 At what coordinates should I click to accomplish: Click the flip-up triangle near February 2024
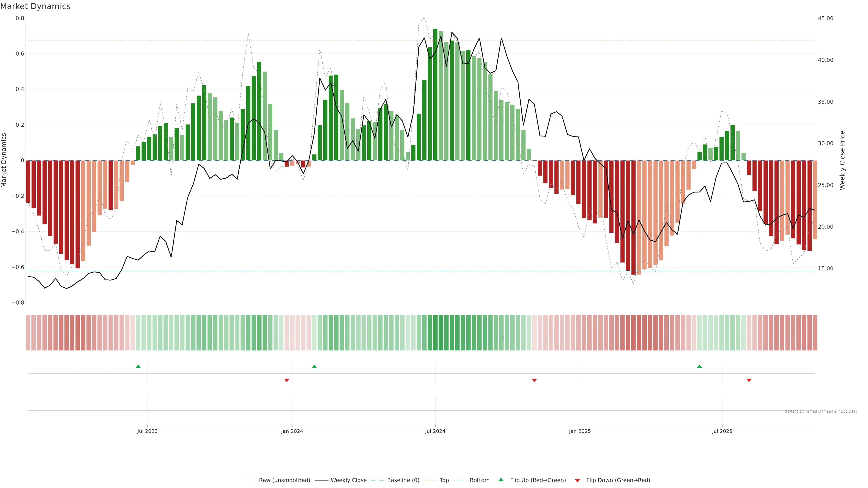point(314,366)
